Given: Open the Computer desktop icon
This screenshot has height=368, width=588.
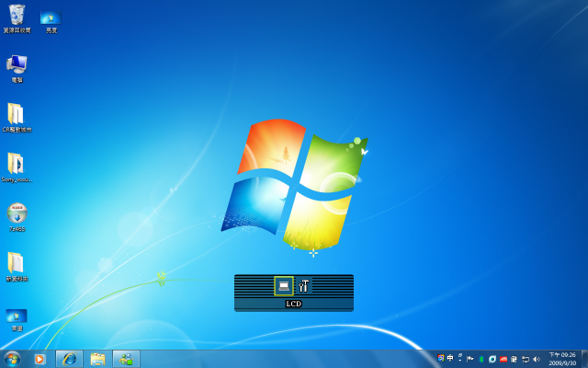Looking at the screenshot, I should click(x=17, y=69).
